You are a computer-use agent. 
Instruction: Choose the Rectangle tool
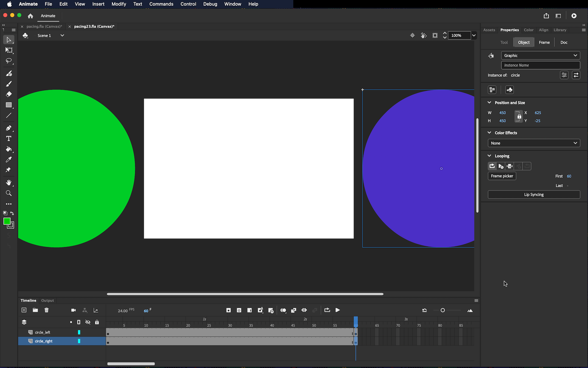(x=9, y=105)
